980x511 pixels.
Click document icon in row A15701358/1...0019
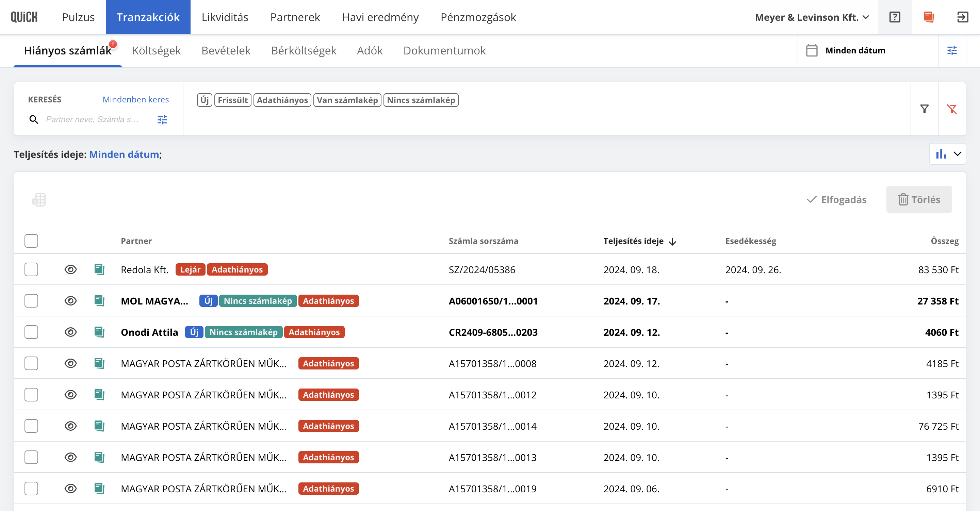99,488
